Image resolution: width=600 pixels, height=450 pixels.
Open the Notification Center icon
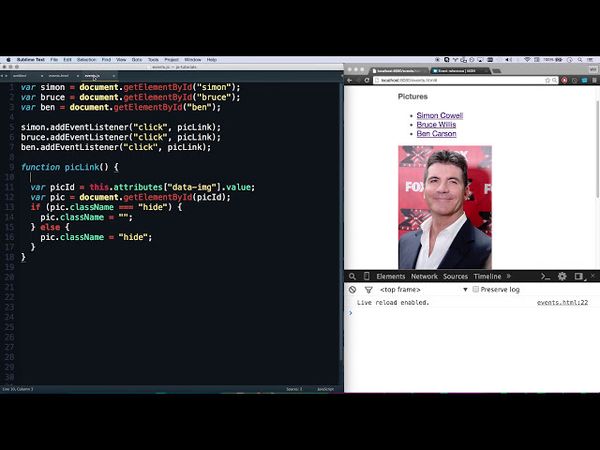click(x=592, y=60)
